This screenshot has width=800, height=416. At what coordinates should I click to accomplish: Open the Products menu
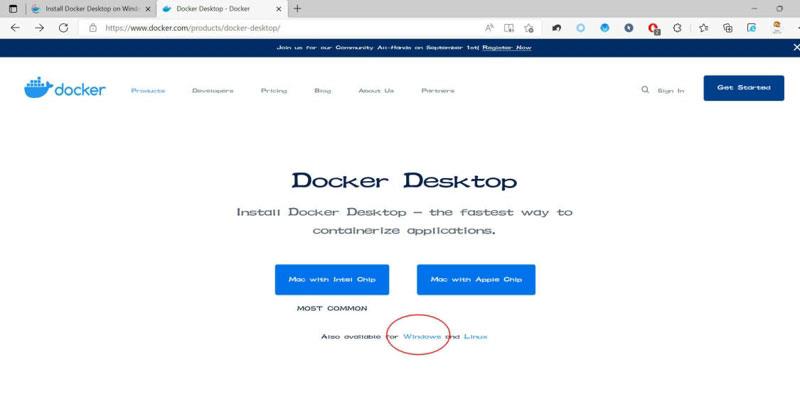coord(148,91)
